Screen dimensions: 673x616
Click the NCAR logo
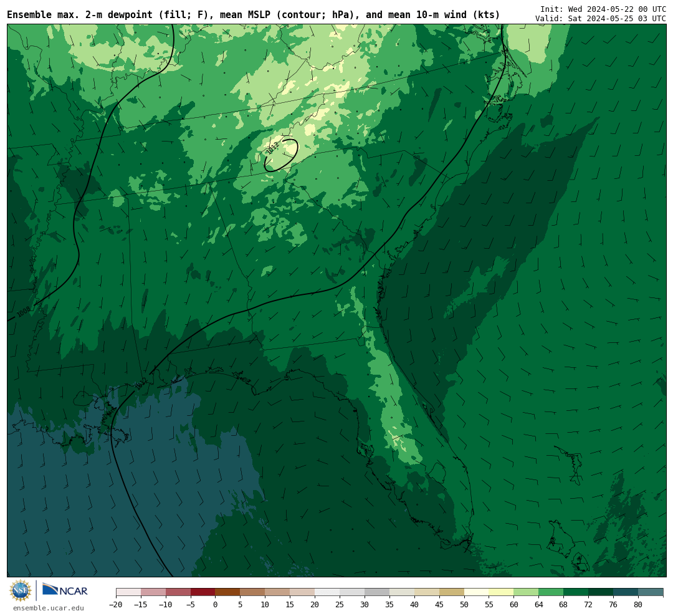(65, 590)
